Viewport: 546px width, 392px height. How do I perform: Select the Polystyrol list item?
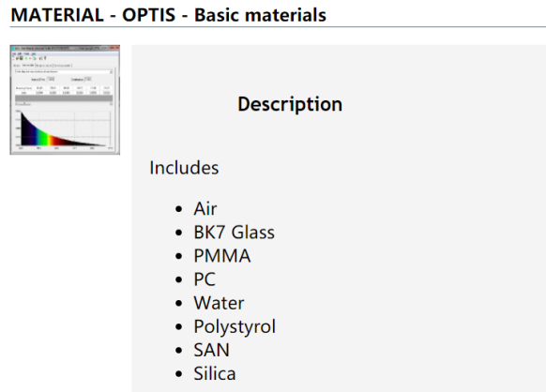(x=235, y=326)
